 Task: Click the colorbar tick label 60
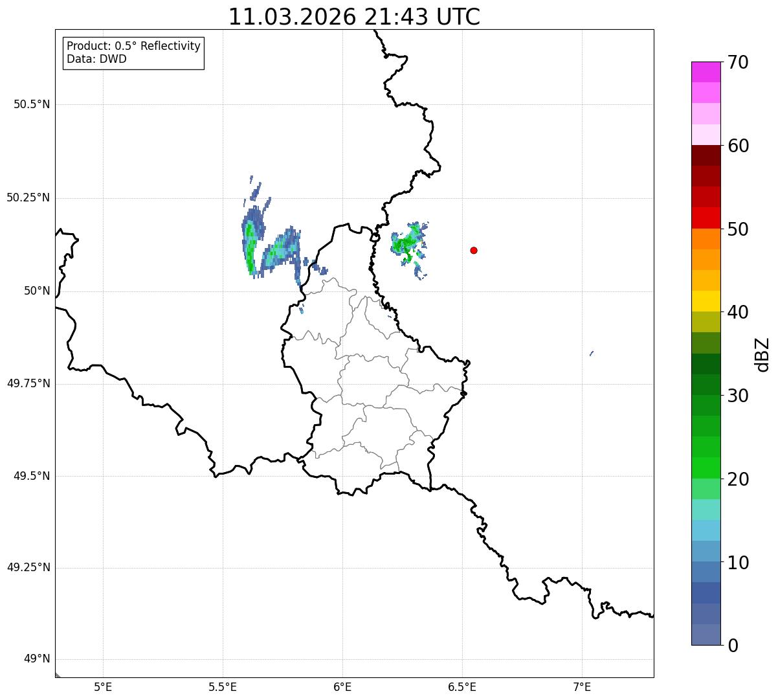click(738, 146)
